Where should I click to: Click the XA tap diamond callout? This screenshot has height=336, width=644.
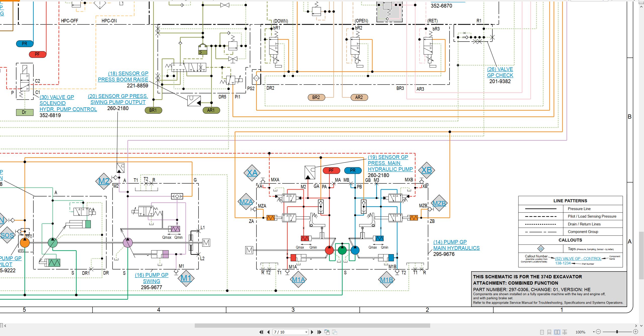point(252,173)
